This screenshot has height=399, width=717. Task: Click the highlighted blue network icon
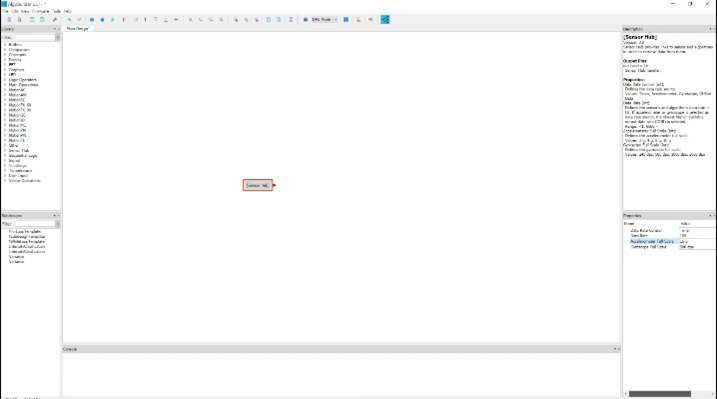pos(385,20)
